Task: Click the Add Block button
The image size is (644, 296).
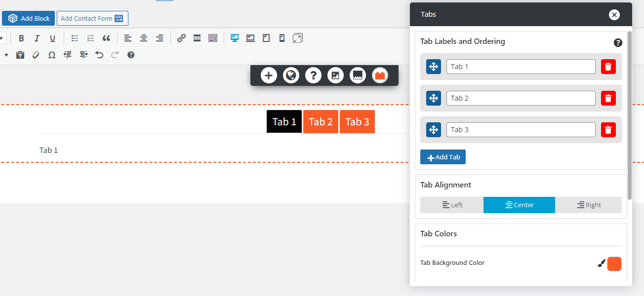Action: pos(29,18)
